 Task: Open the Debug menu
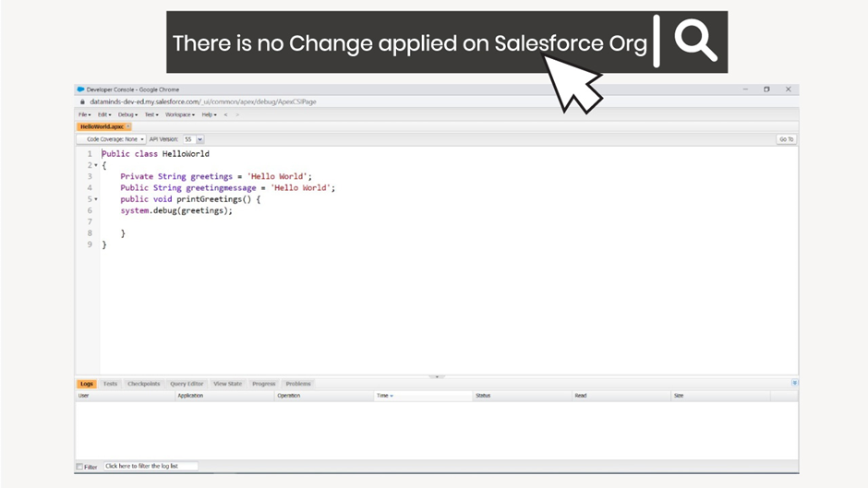pos(127,114)
